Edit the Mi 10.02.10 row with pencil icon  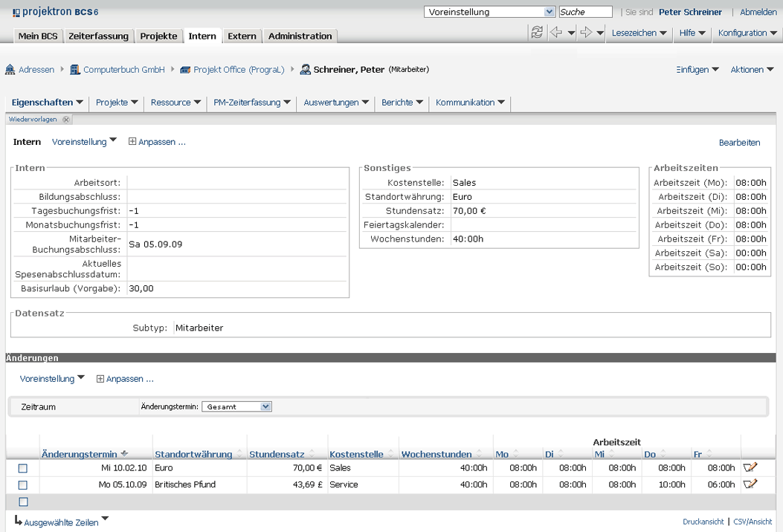point(750,467)
